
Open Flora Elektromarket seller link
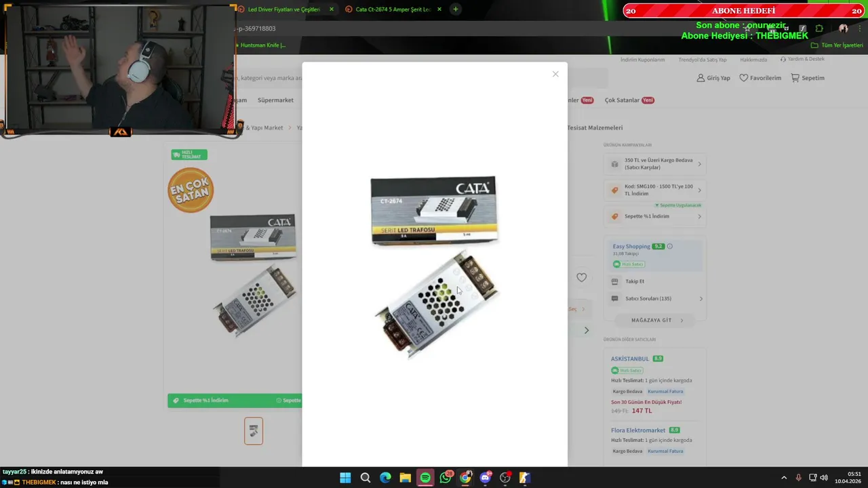[x=638, y=430]
